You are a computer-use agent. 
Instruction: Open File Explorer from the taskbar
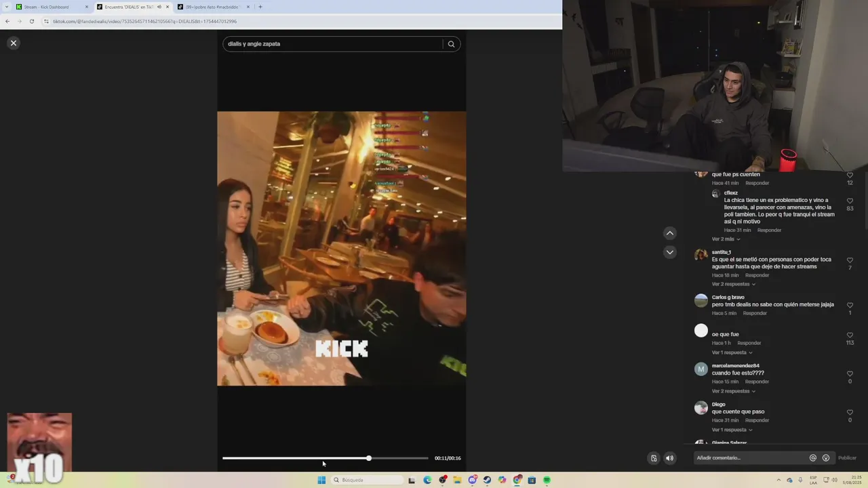tap(458, 480)
